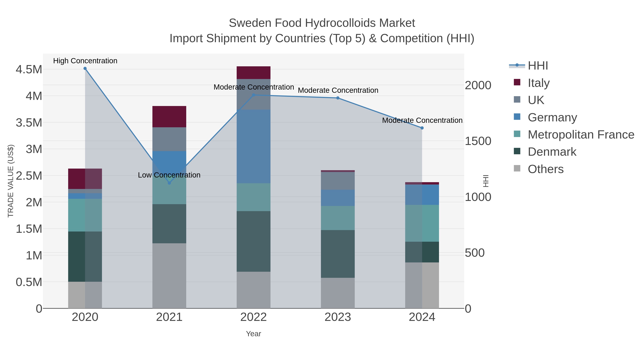
Task: Click the Germany segment of 2024 bar
Action: tap(422, 195)
